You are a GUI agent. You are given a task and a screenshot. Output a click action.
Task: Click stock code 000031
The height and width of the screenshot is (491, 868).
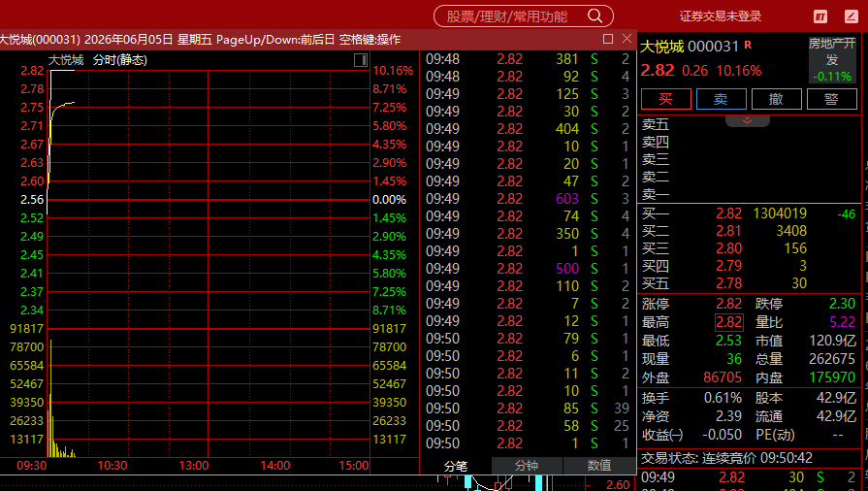[x=713, y=47]
